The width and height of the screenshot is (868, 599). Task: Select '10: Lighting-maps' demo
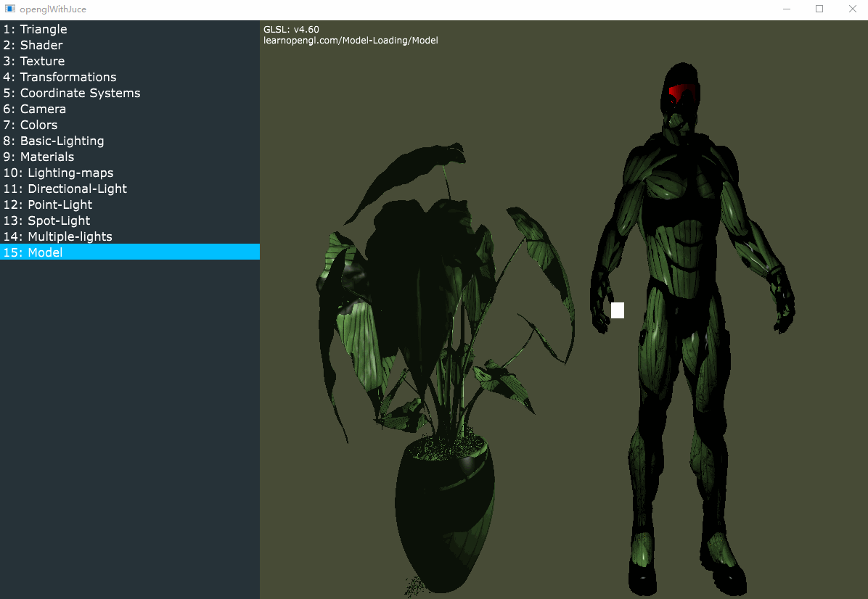[129, 173]
